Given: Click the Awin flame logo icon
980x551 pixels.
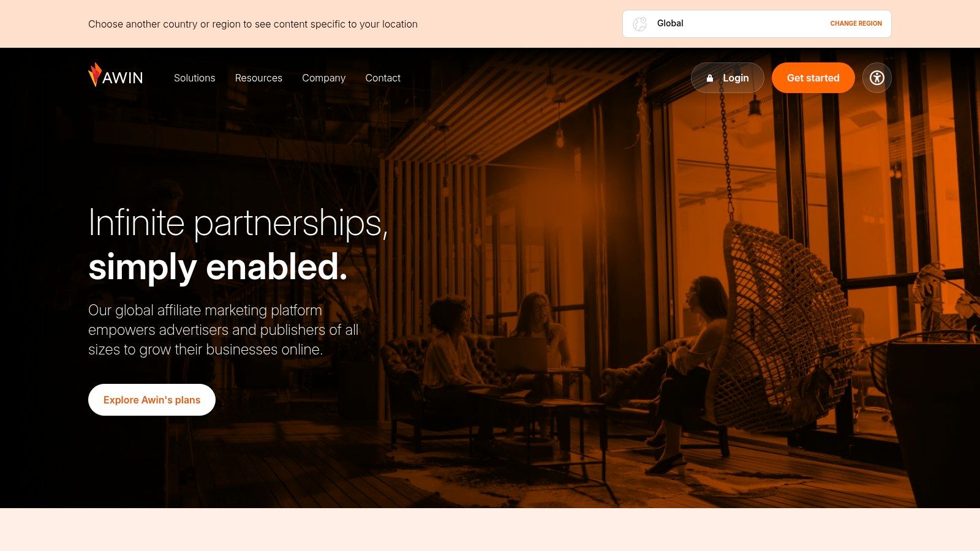Looking at the screenshot, I should click(95, 75).
